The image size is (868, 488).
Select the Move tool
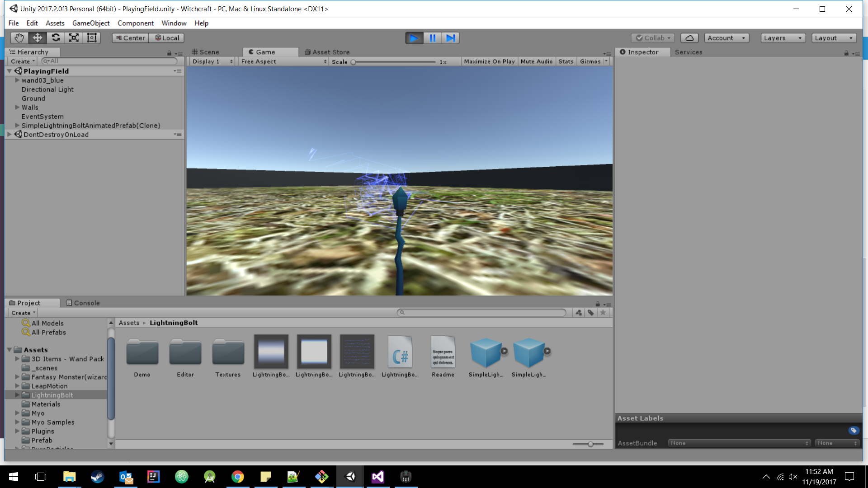pyautogui.click(x=37, y=38)
